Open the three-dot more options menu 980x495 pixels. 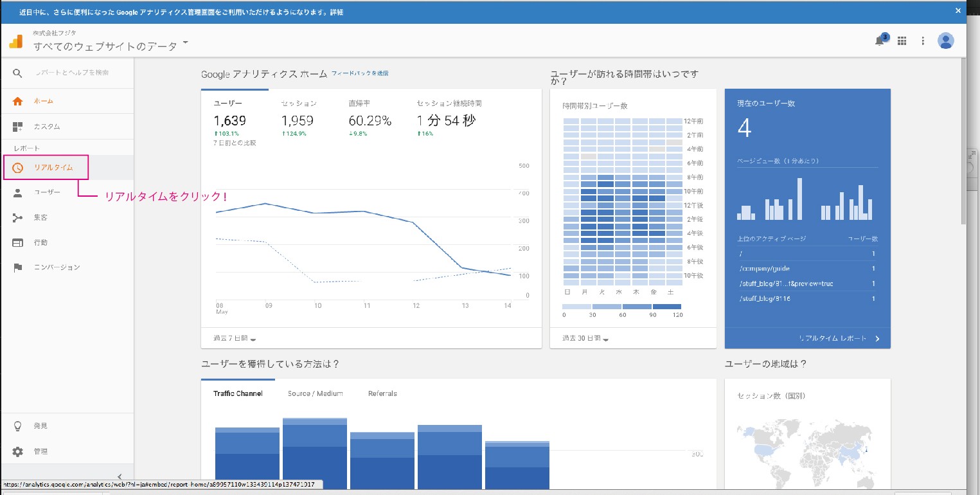click(x=923, y=40)
